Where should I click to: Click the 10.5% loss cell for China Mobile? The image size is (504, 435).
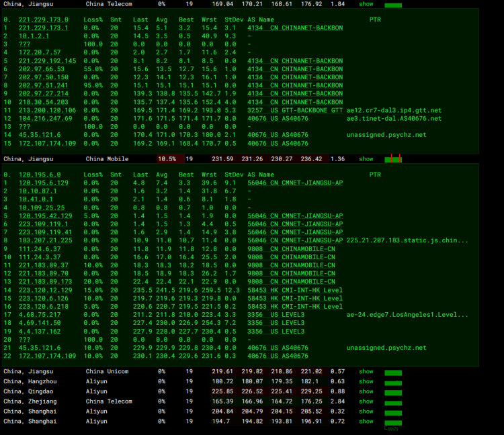point(166,159)
